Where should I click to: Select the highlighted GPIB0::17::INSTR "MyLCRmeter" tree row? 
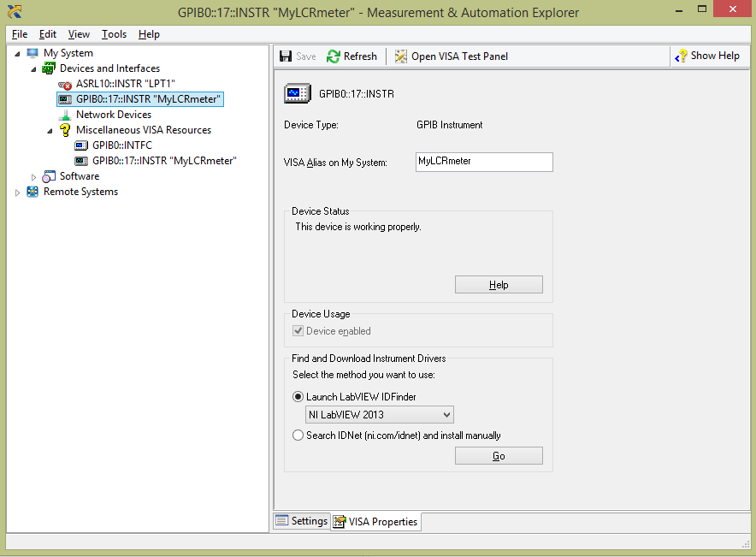pyautogui.click(x=140, y=99)
